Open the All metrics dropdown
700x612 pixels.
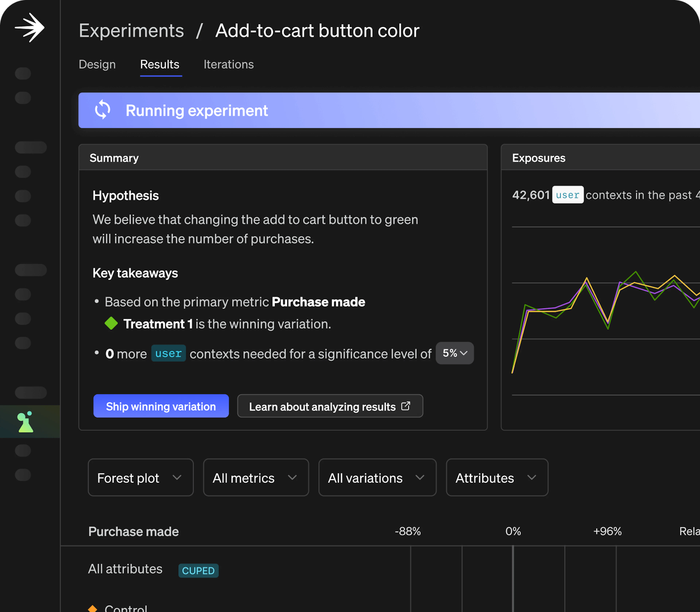[x=256, y=477]
